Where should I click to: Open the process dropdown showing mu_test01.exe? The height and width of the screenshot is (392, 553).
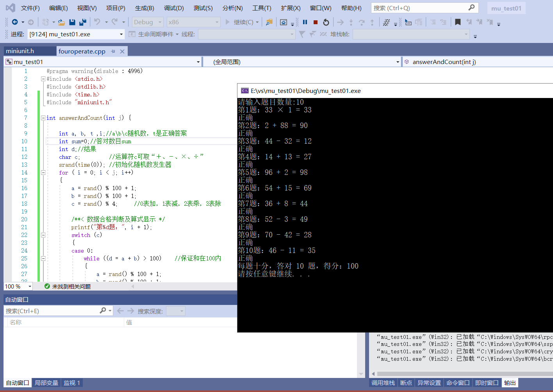tap(121, 34)
